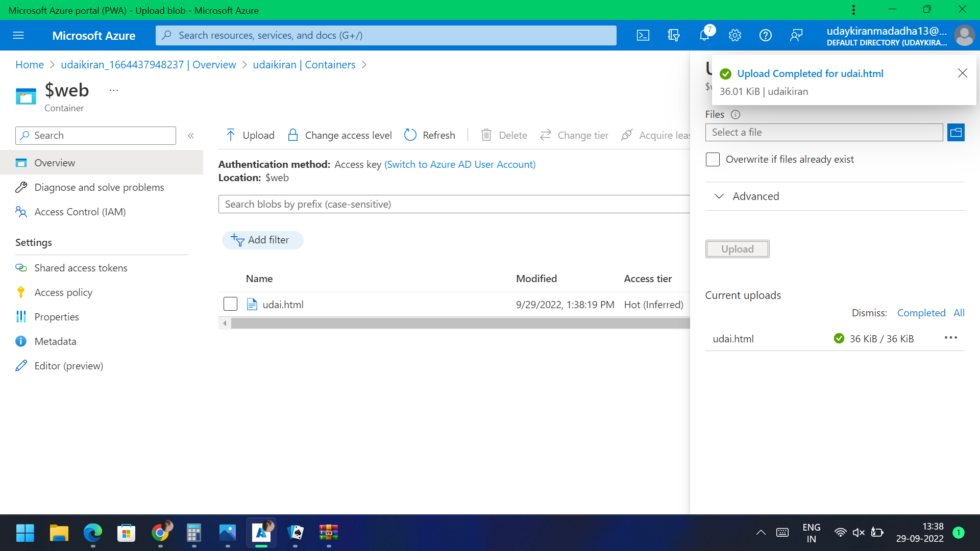Open Access Control (IAM) menu item

point(80,212)
